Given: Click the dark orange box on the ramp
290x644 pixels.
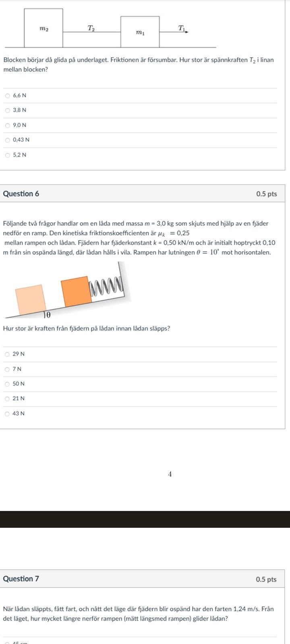Looking at the screenshot, I should [x=76, y=291].
